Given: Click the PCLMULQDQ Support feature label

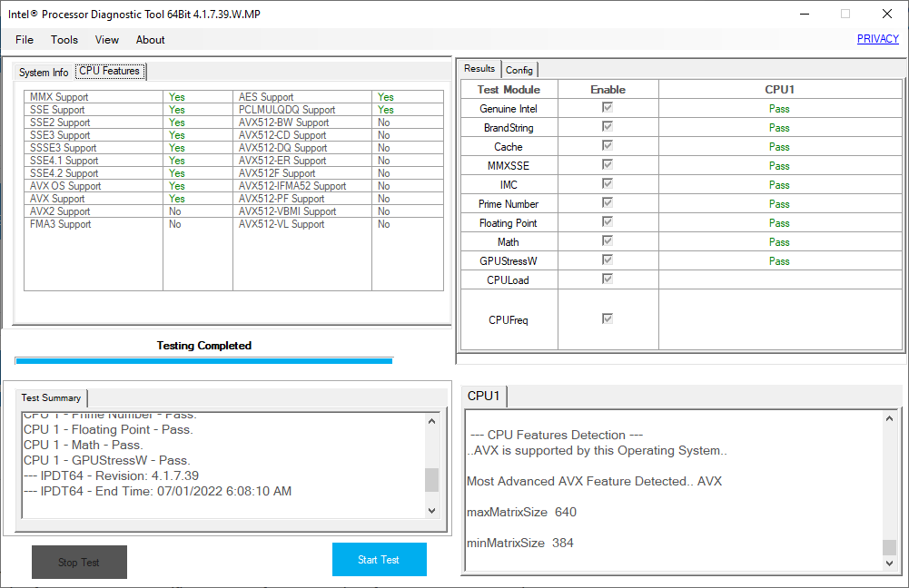Looking at the screenshot, I should pos(287,110).
